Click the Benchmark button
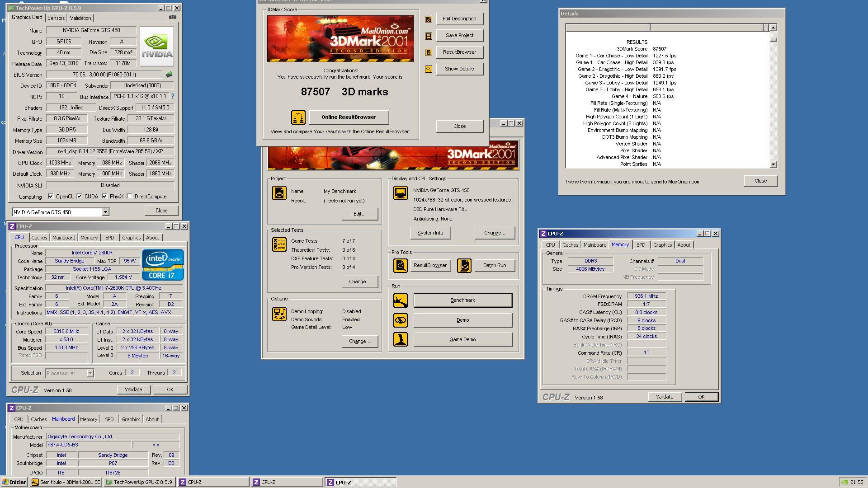 click(462, 300)
